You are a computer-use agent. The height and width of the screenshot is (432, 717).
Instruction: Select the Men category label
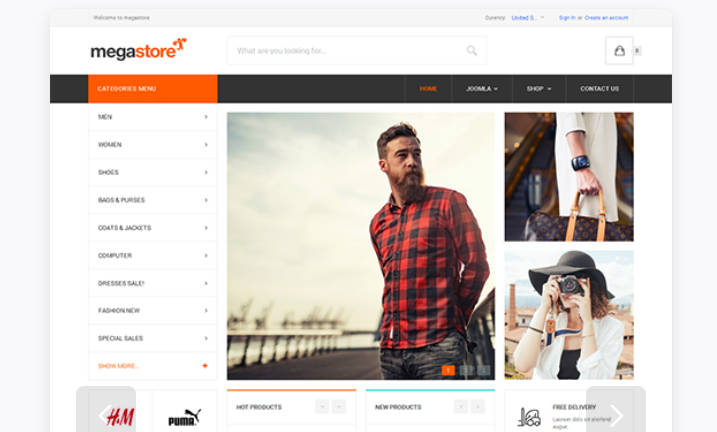point(105,117)
